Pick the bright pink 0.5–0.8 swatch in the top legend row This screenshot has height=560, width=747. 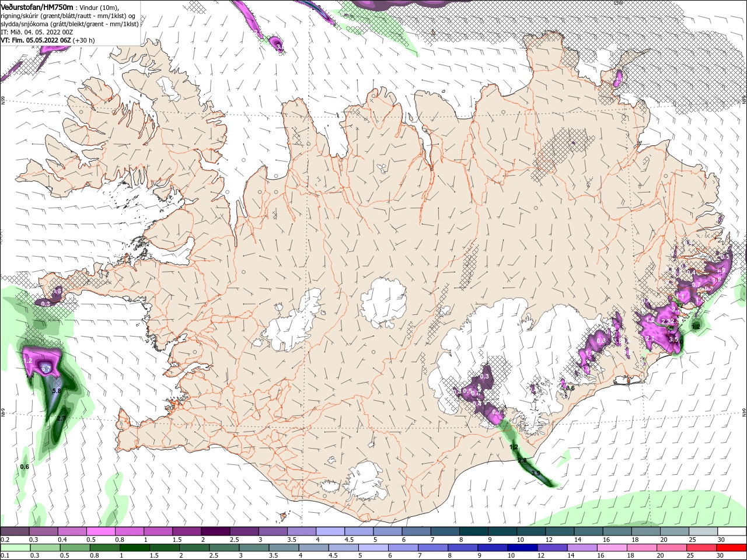point(101,531)
